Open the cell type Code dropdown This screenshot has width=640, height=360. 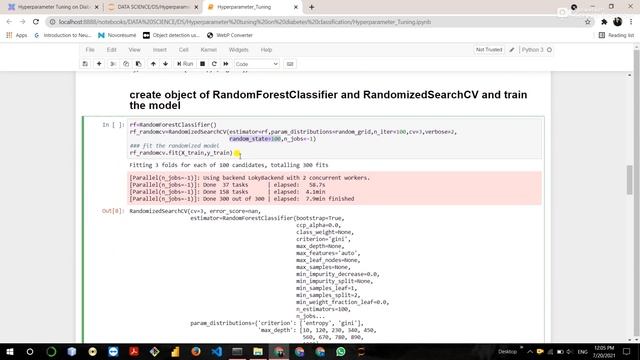tap(256, 64)
